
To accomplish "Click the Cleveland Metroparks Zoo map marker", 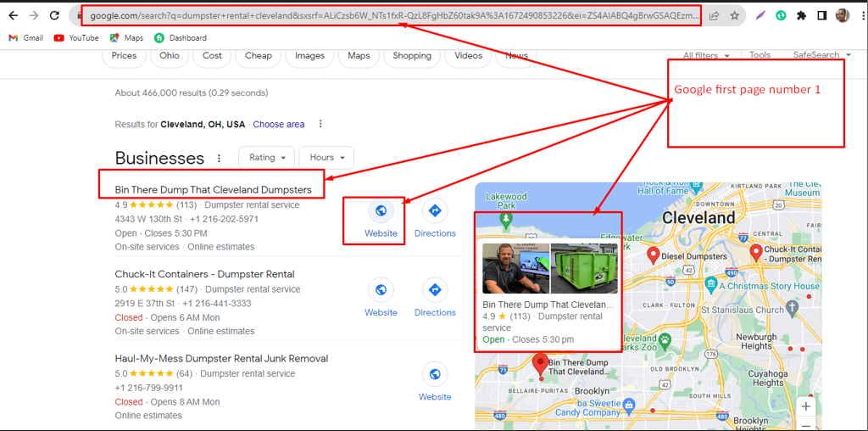I will coord(665,340).
